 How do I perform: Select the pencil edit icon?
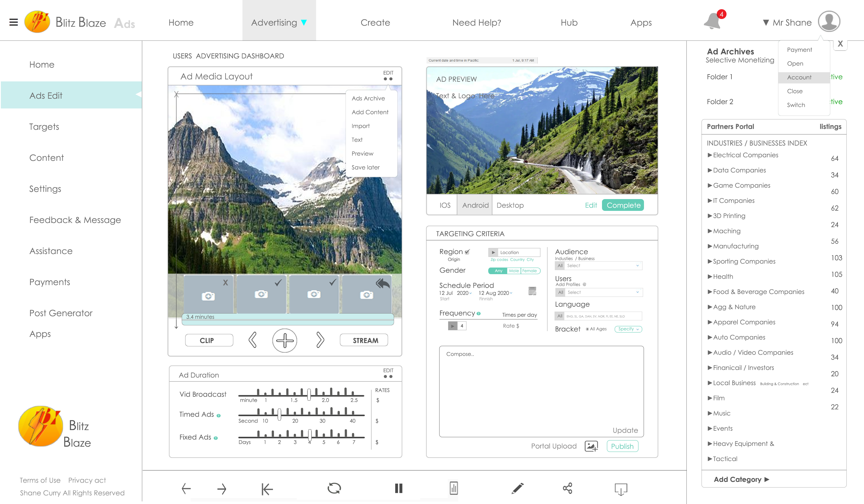[517, 488]
